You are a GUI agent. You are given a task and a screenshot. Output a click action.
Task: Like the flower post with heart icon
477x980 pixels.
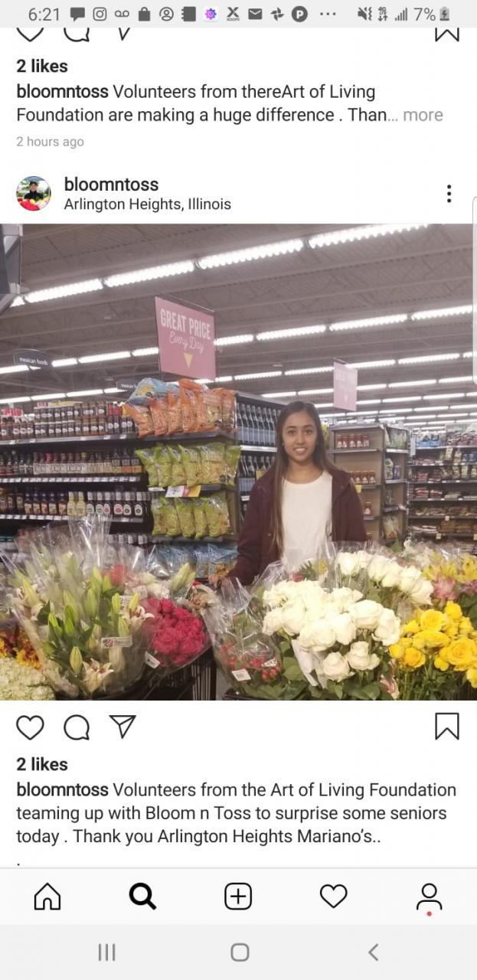pyautogui.click(x=30, y=727)
